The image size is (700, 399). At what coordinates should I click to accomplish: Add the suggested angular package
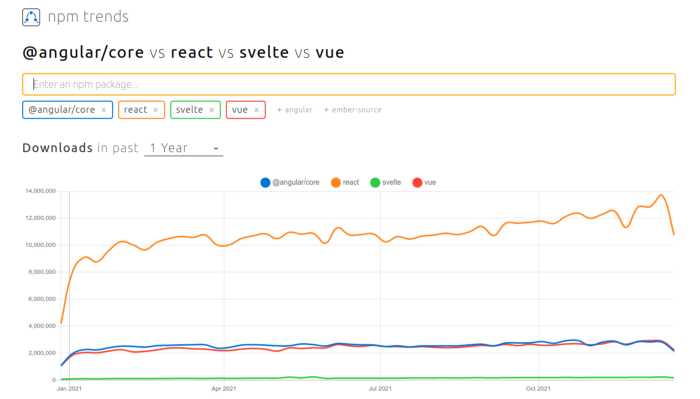(x=295, y=110)
